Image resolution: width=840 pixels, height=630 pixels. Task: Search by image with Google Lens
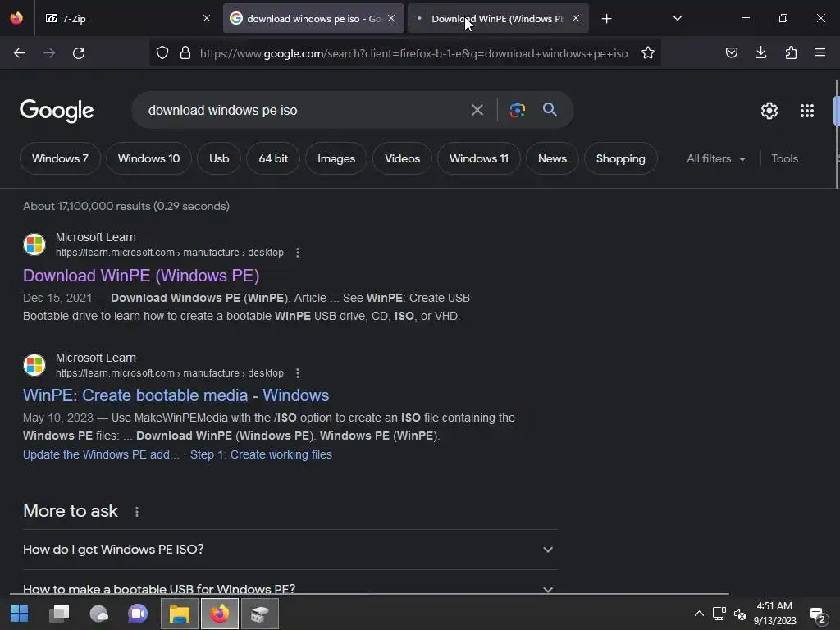pos(517,111)
